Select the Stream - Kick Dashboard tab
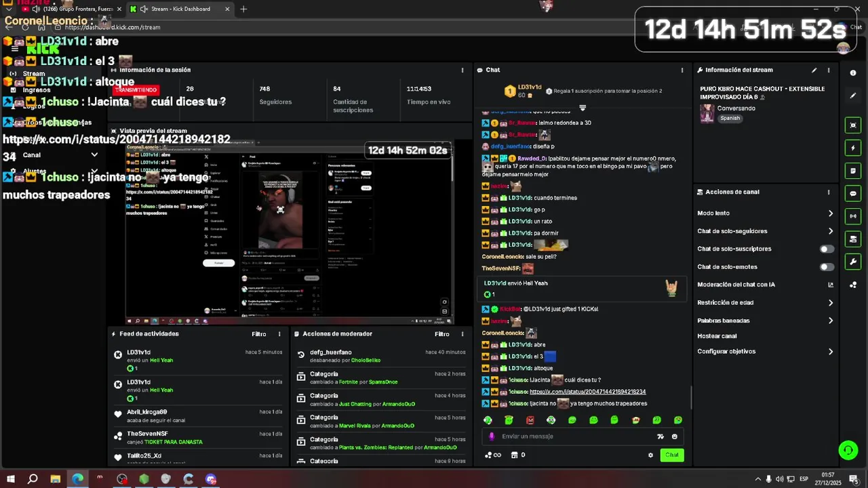Viewport: 868px width, 488px height. coord(180,9)
